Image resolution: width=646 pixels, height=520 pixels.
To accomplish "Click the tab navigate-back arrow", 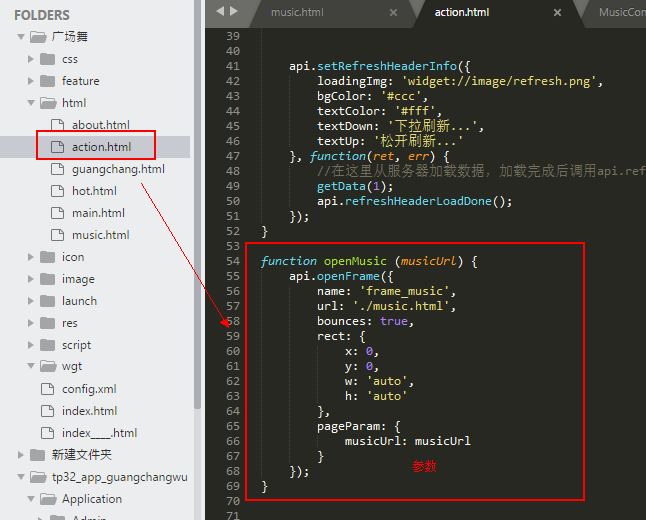I will pyautogui.click(x=220, y=11).
